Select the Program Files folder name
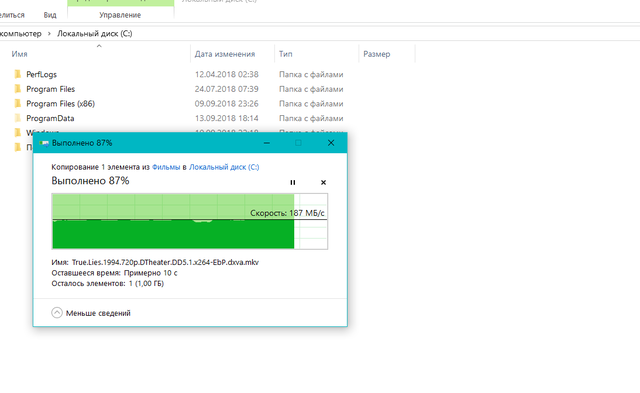The height and width of the screenshot is (393, 640). (x=51, y=89)
